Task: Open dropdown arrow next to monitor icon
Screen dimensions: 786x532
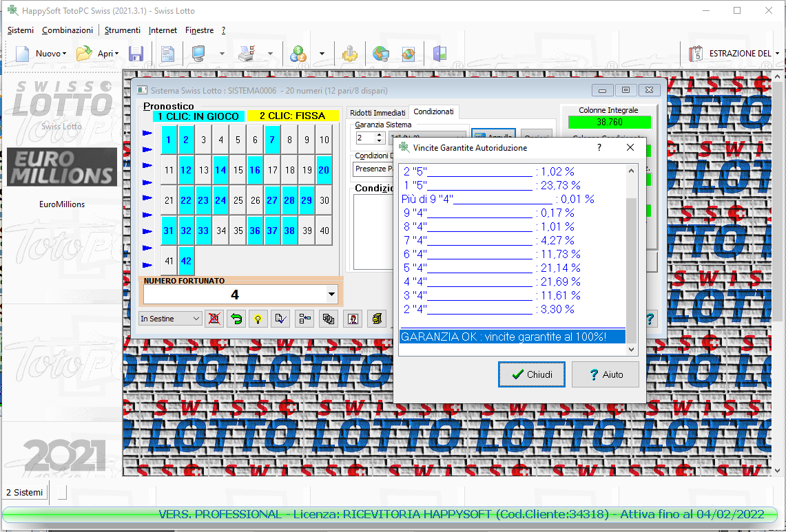Action: [222, 54]
